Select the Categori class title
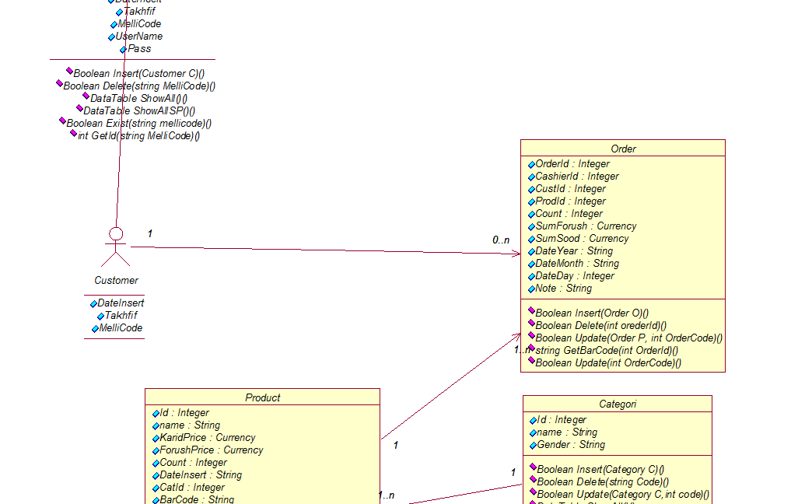 click(x=618, y=404)
